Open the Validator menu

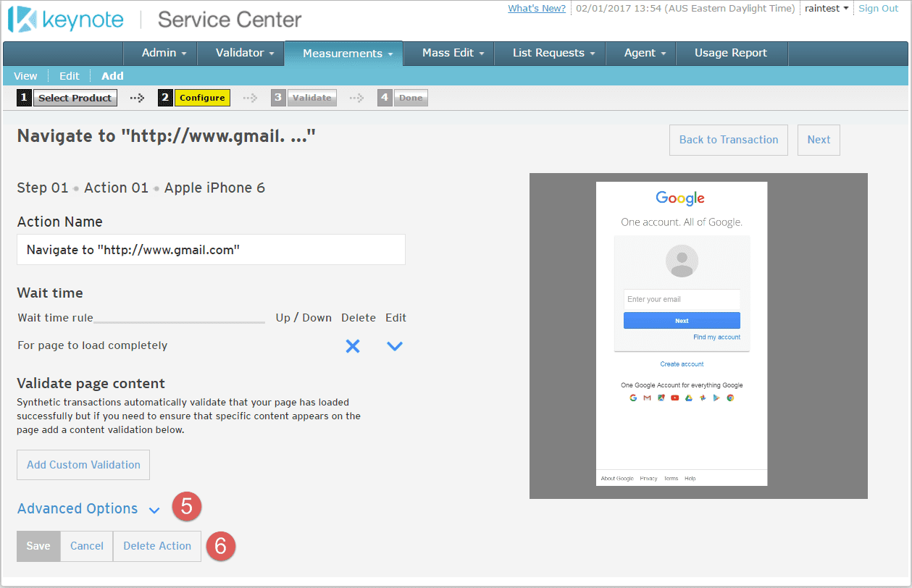[x=245, y=53]
